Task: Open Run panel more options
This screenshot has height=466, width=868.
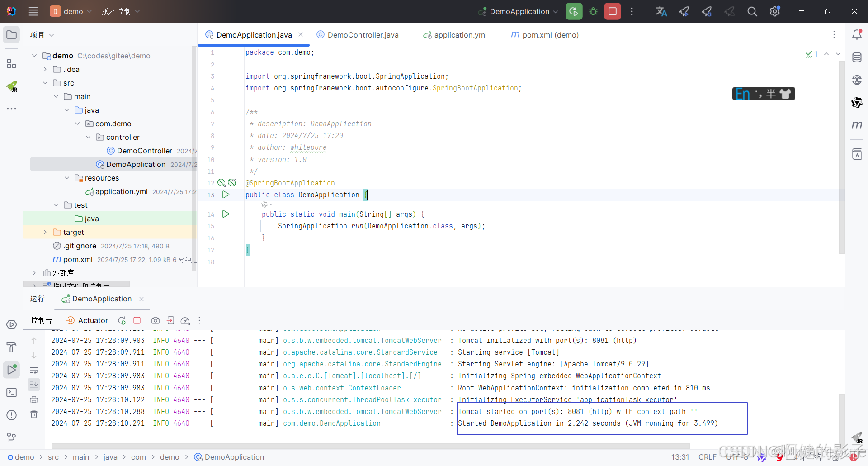Action: tap(199, 320)
